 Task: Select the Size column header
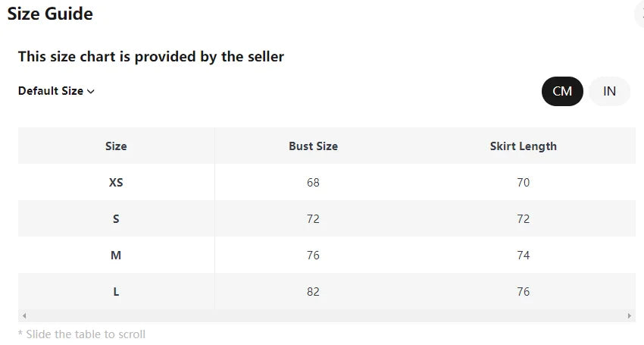116,146
